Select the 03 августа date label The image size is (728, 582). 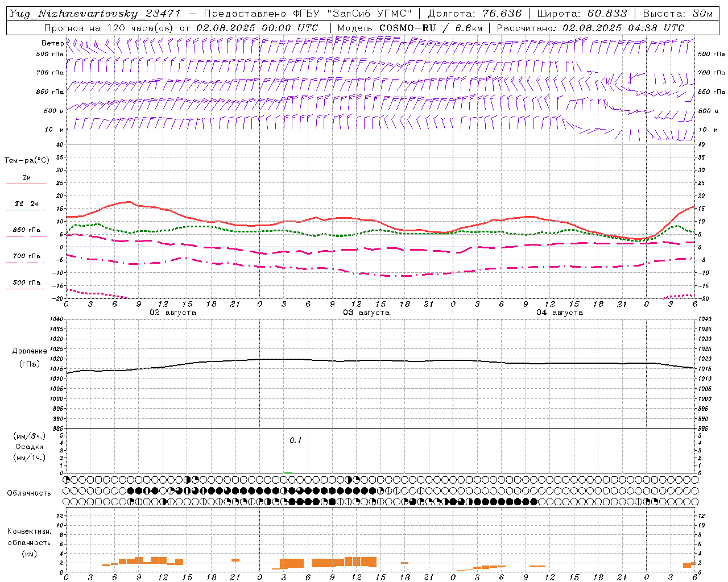[x=366, y=313]
